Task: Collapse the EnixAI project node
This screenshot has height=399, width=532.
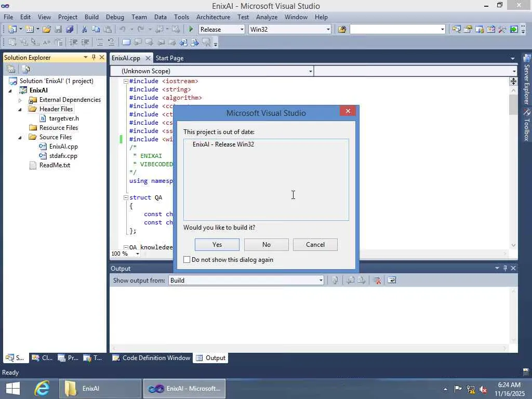Action: click(10, 90)
